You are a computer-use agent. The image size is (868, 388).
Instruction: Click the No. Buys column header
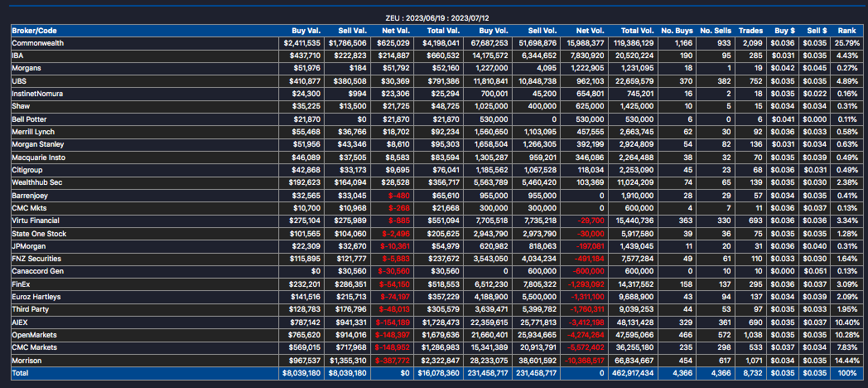click(x=678, y=31)
